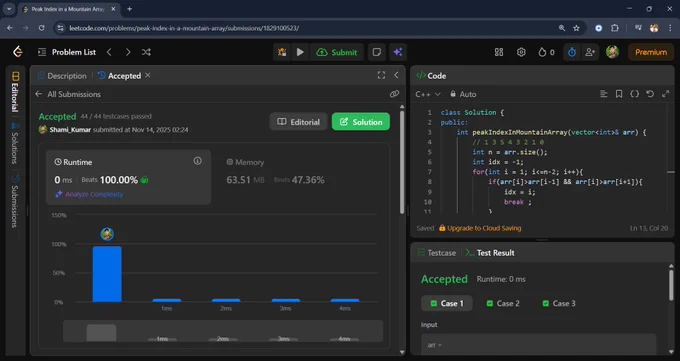
Task: Select the Test Result tab
Action: tap(490, 253)
